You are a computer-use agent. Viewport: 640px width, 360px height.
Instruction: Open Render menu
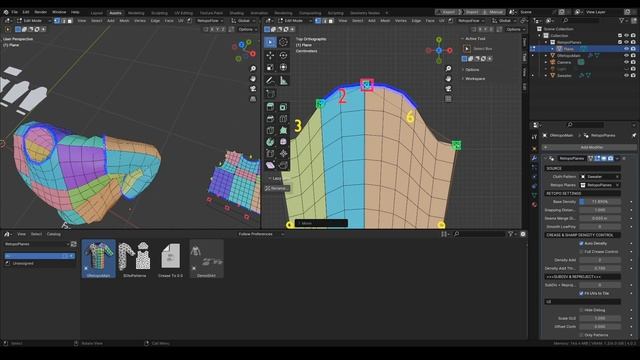[x=41, y=12]
